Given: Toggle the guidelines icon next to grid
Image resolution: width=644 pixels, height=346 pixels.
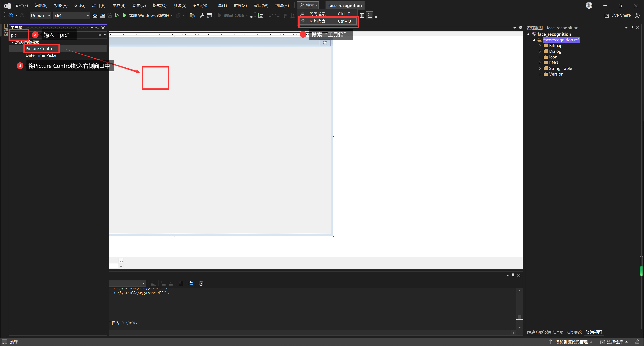Looking at the screenshot, I should [x=370, y=16].
